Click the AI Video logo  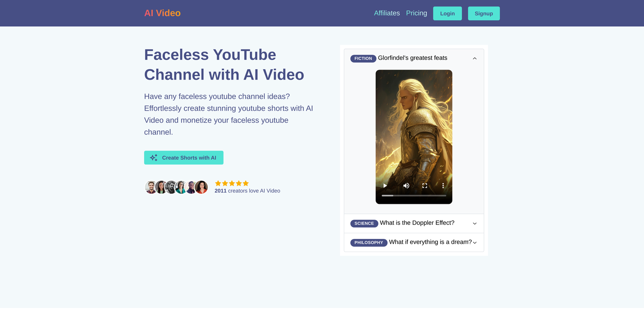(x=162, y=13)
